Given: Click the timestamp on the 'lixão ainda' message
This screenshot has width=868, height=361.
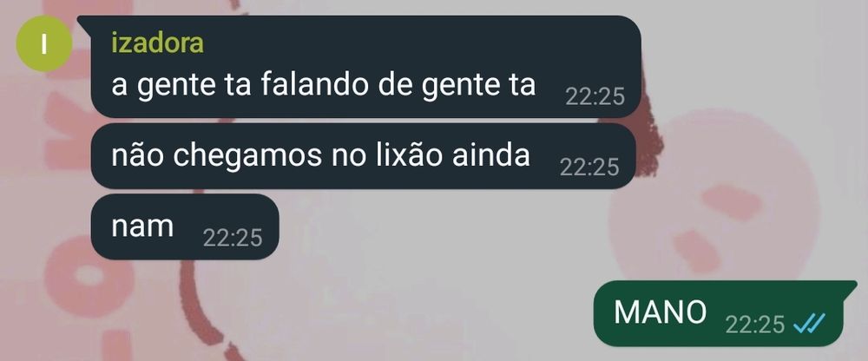Looking at the screenshot, I should click(589, 167).
